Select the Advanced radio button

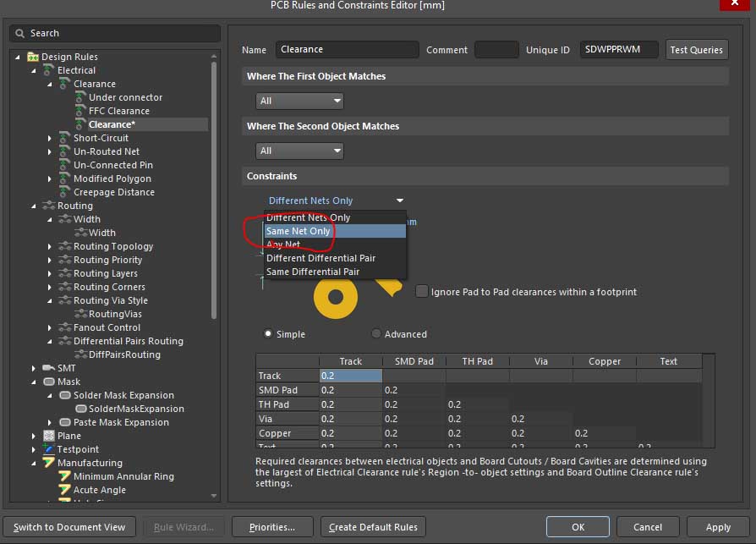[376, 334]
